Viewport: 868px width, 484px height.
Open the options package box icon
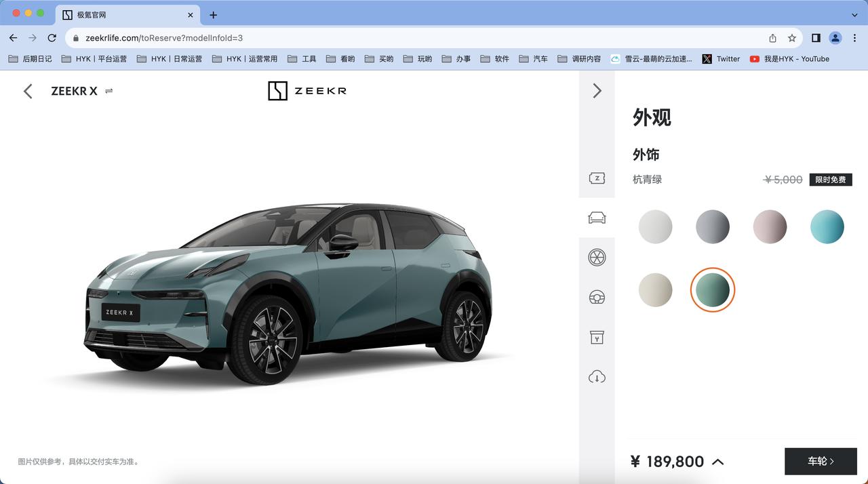[x=597, y=337]
